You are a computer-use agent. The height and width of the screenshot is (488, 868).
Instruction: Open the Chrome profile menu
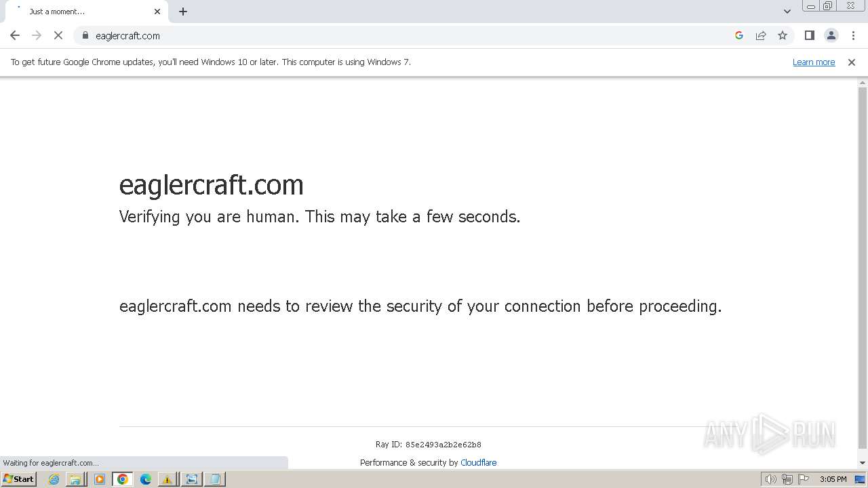point(831,35)
